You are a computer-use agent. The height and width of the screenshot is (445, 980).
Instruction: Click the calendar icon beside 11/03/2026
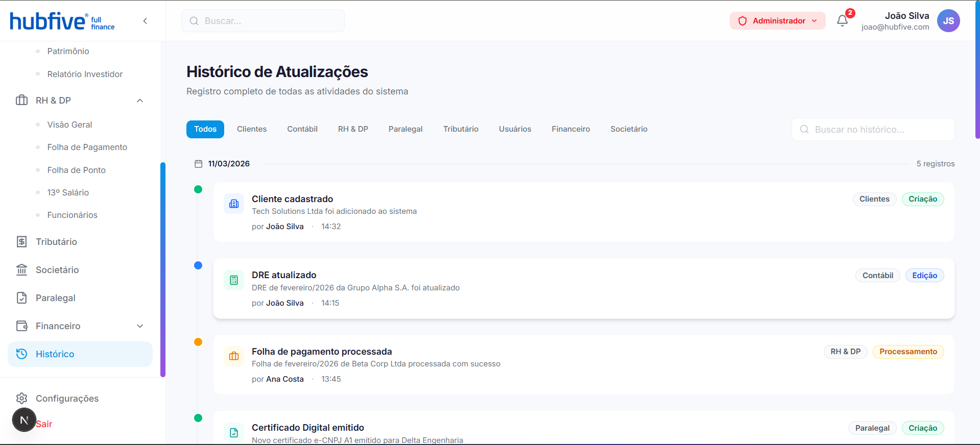click(199, 164)
